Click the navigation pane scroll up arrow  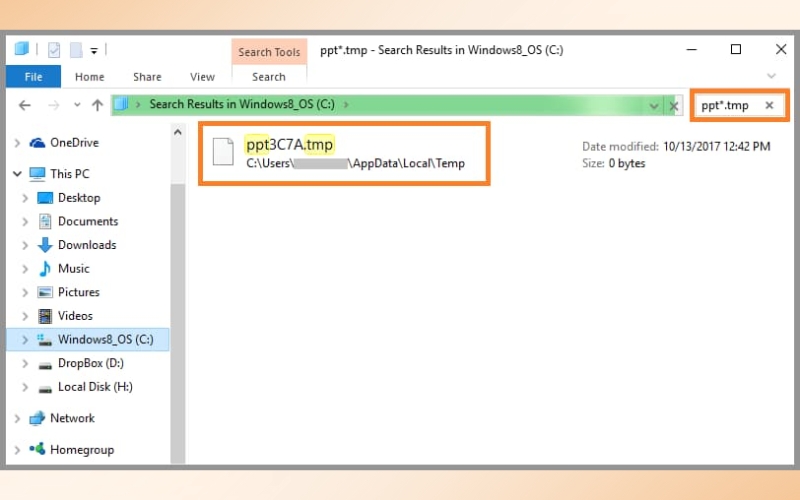(x=178, y=132)
